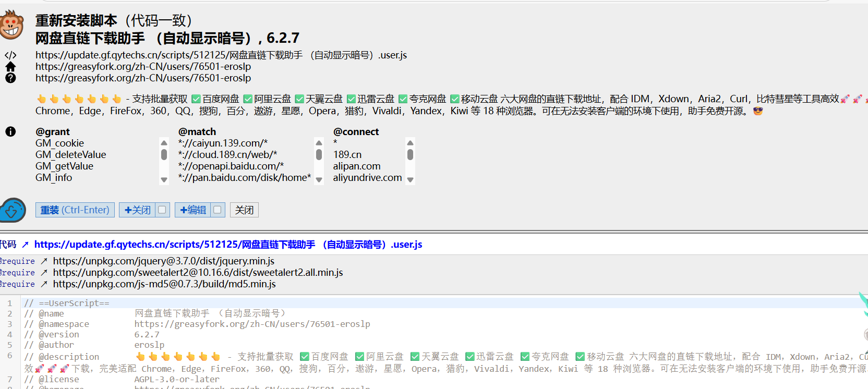Click the @description line in code editor
The height and width of the screenshot is (389, 868).
tap(444, 362)
